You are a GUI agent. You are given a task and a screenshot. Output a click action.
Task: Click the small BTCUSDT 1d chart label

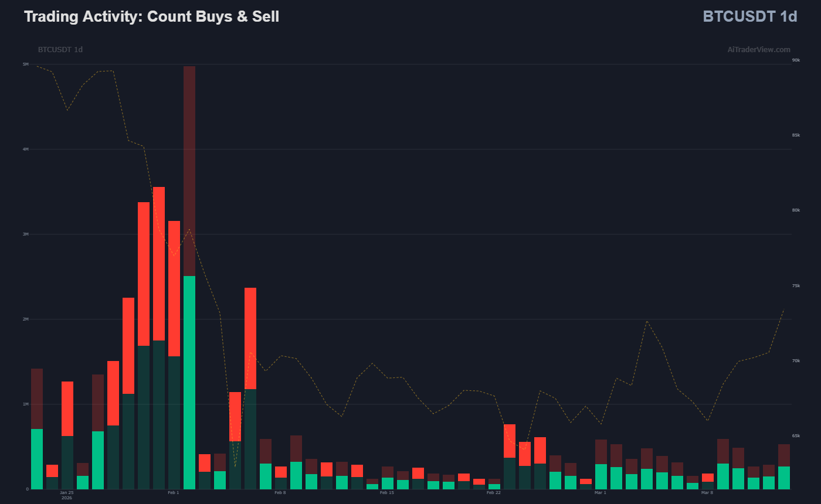click(60, 50)
